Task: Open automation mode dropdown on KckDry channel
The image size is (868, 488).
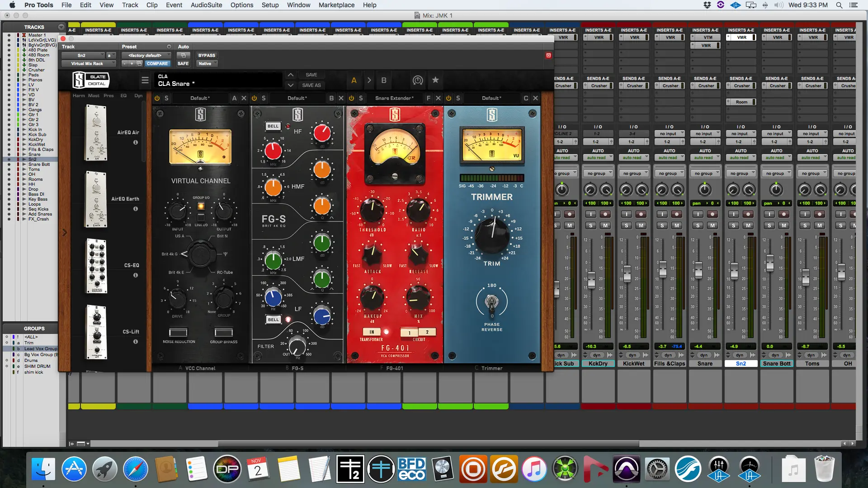Action: pyautogui.click(x=598, y=158)
